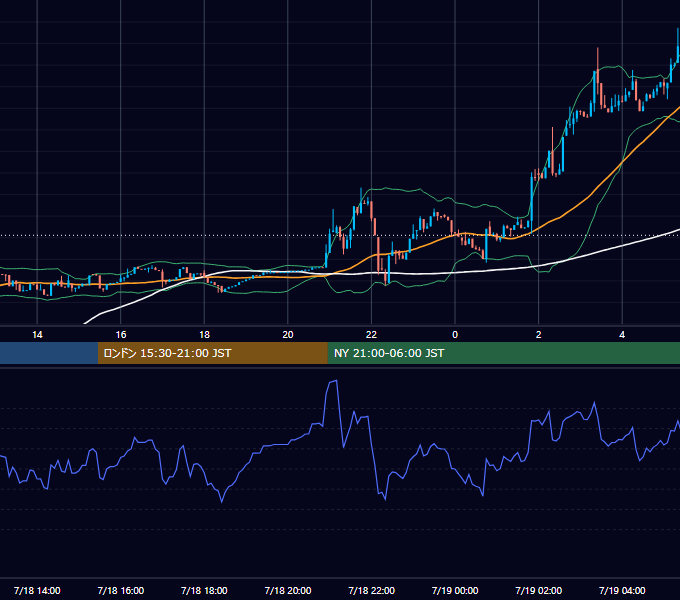Click the 7/19 00:00 time label
The width and height of the screenshot is (680, 600).
[455, 590]
